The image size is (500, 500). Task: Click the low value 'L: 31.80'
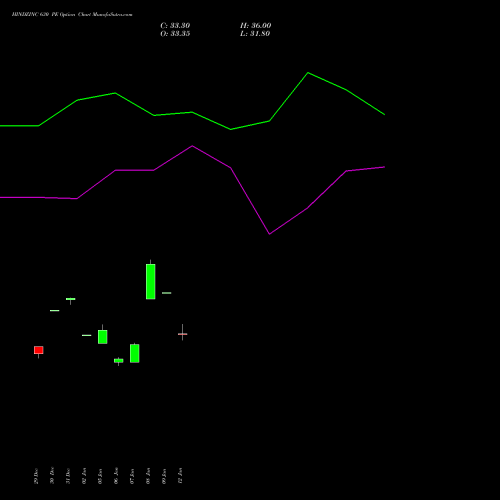point(255,34)
